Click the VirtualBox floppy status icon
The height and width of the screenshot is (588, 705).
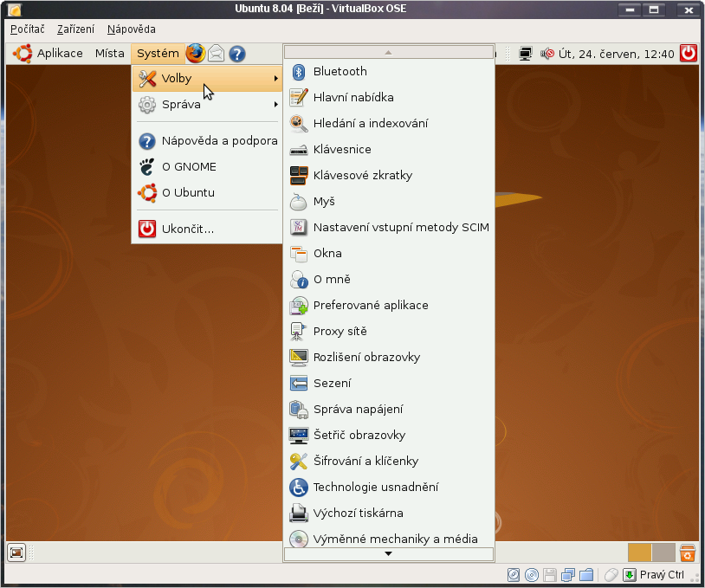coord(550,575)
